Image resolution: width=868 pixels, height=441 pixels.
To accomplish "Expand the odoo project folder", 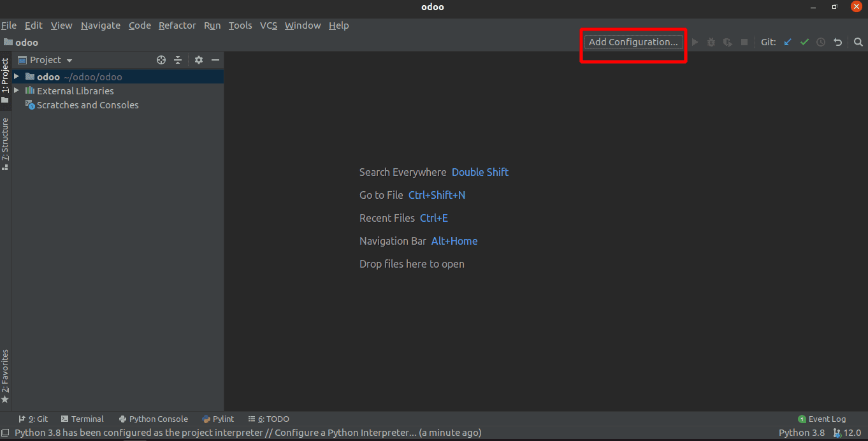I will [x=16, y=76].
